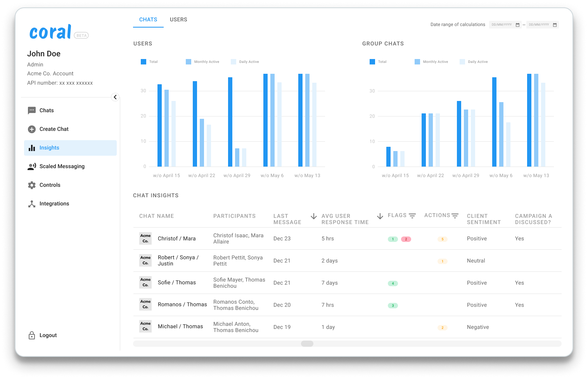Click Acme Co. avatar for Michael / Thomas

pos(145,327)
